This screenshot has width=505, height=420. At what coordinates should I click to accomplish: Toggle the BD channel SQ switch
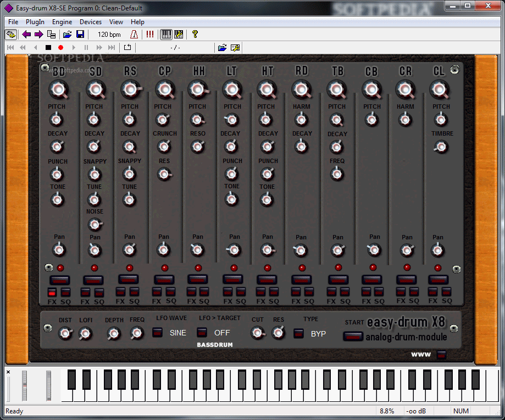pyautogui.click(x=65, y=292)
